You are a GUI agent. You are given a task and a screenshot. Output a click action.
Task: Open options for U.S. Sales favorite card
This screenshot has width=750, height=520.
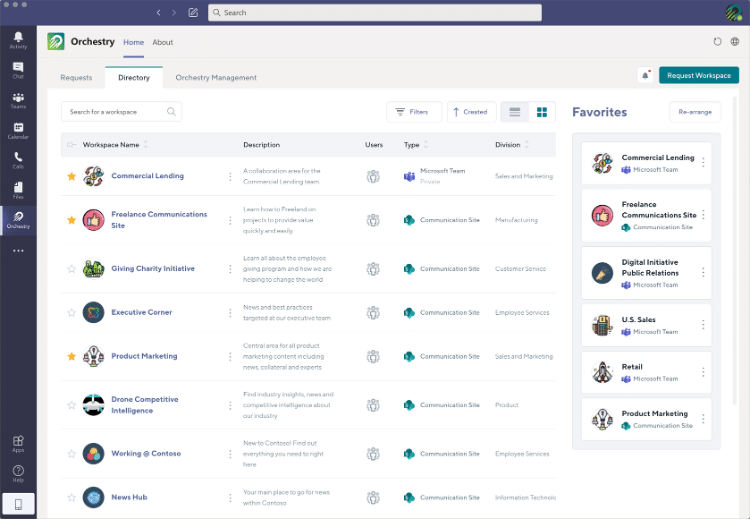pyautogui.click(x=703, y=325)
